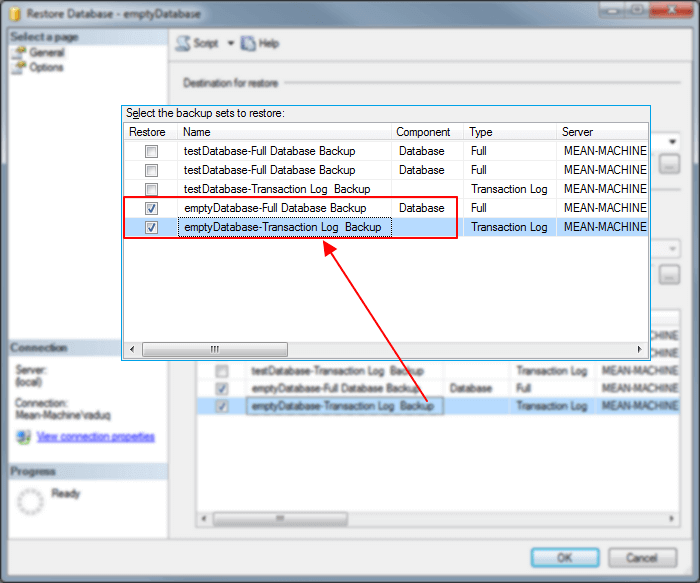Click right arrow of callout horizontal scrollbar
Viewport: 700px width, 583px height.
640,350
